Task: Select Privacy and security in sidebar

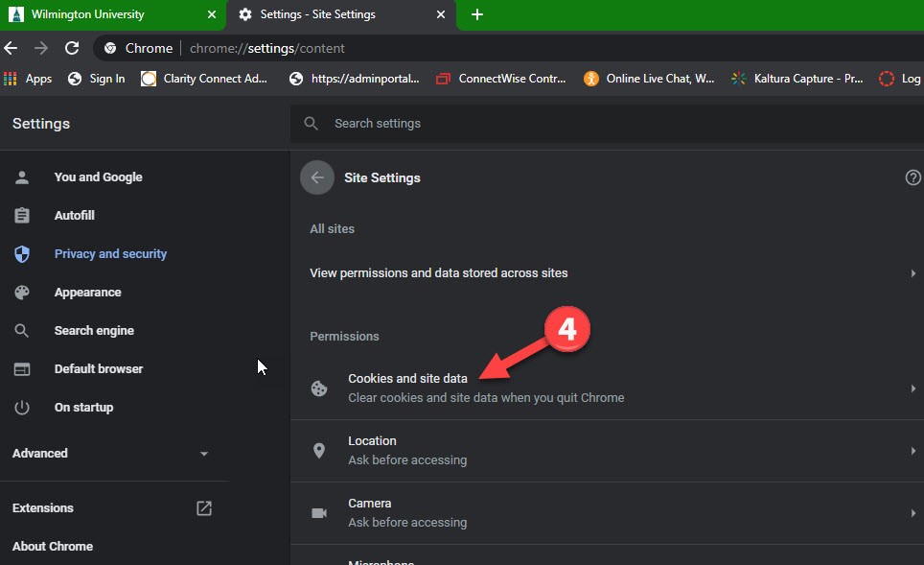Action: [110, 254]
